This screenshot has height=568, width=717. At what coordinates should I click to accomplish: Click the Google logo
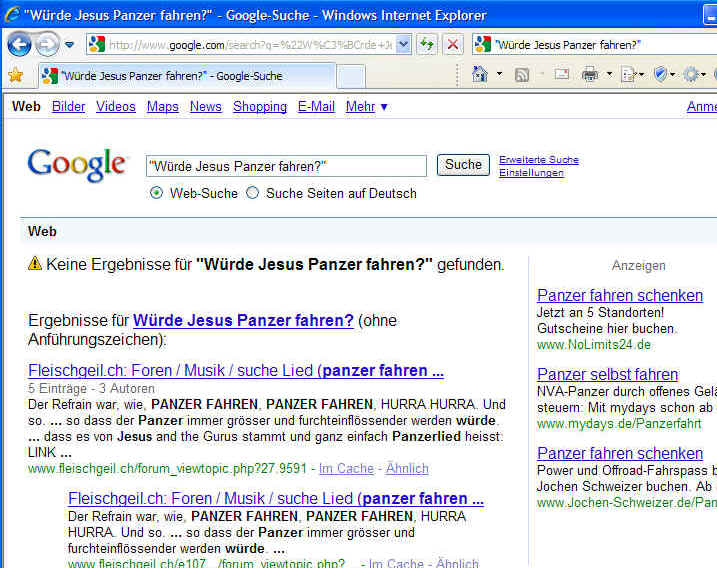click(x=77, y=165)
